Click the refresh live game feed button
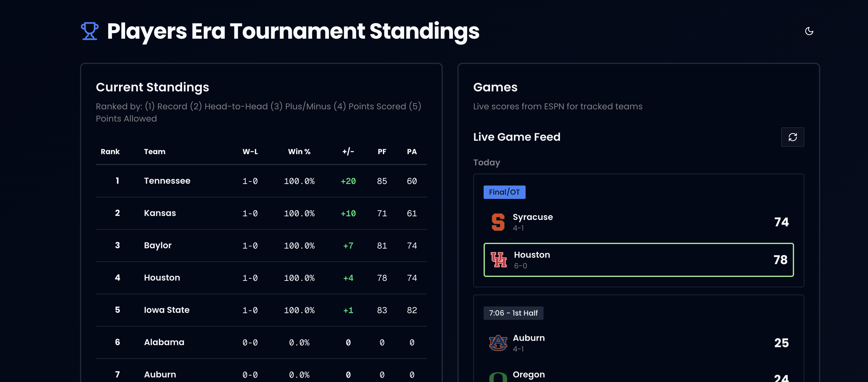This screenshot has height=382, width=868. pos(792,137)
